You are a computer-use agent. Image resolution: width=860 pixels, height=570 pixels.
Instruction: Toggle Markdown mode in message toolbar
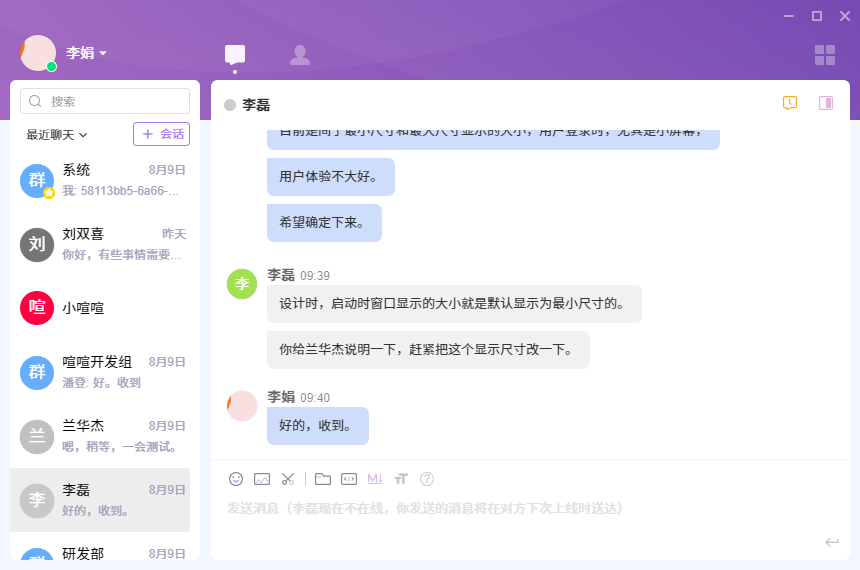point(375,479)
